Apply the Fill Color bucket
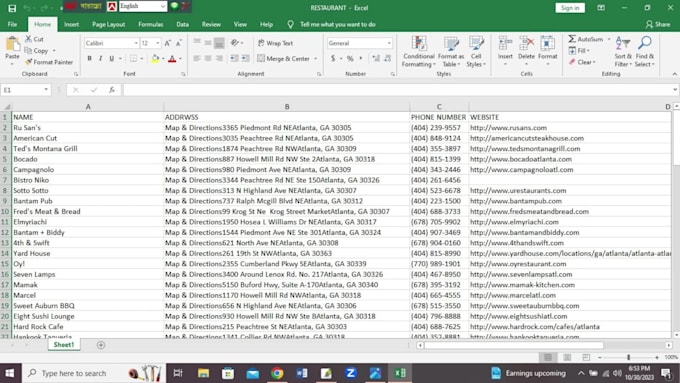 pos(155,59)
